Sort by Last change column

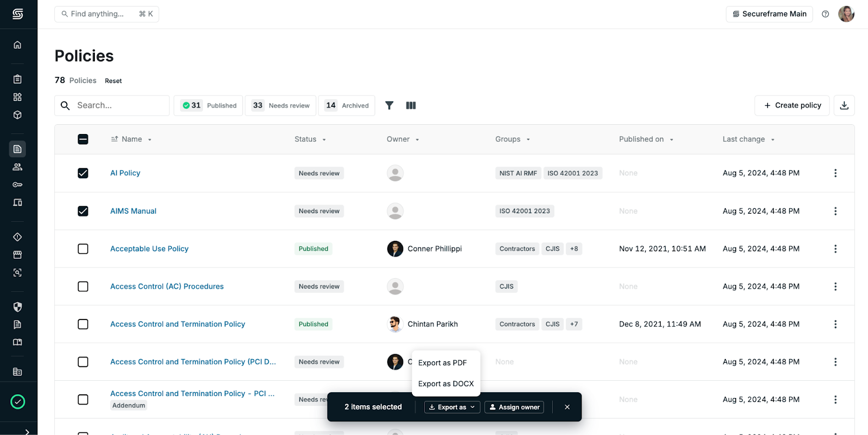pos(749,139)
